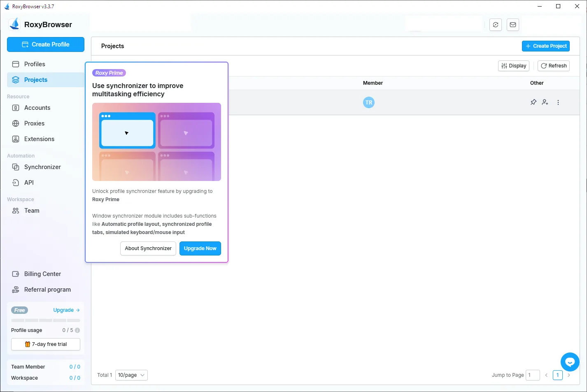Click the add member icon in the project row
Viewport: 587px width, 392px height.
coord(545,102)
